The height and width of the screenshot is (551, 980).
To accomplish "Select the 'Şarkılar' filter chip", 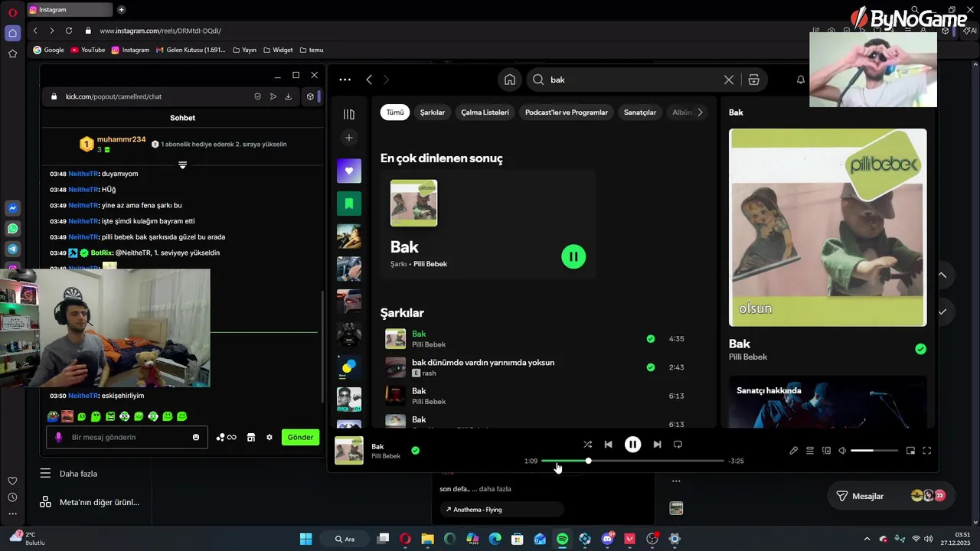I will pos(432,112).
